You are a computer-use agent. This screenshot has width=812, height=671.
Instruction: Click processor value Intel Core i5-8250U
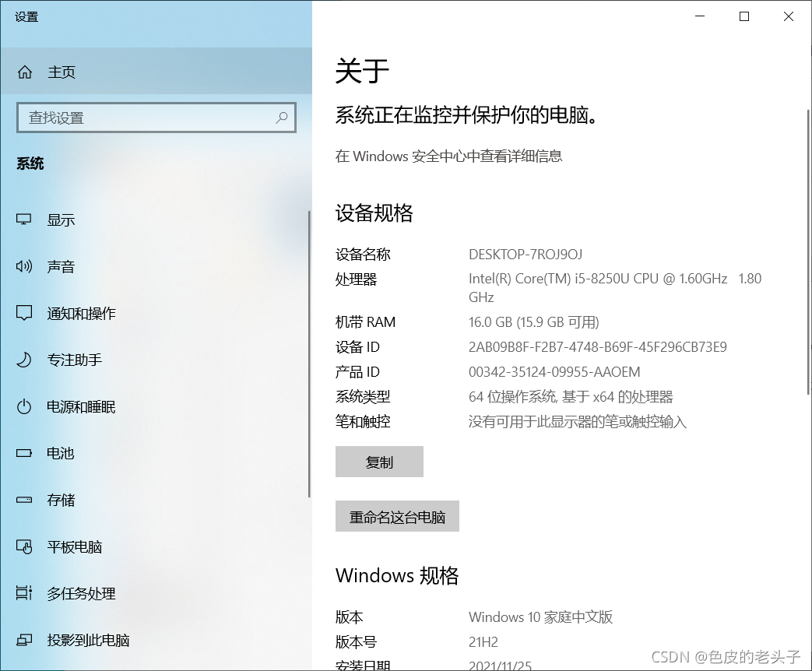pyautogui.click(x=615, y=288)
